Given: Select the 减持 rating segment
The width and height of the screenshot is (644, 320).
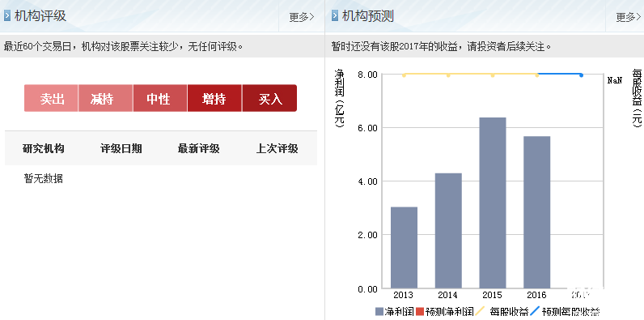Looking at the screenshot, I should tap(105, 98).
